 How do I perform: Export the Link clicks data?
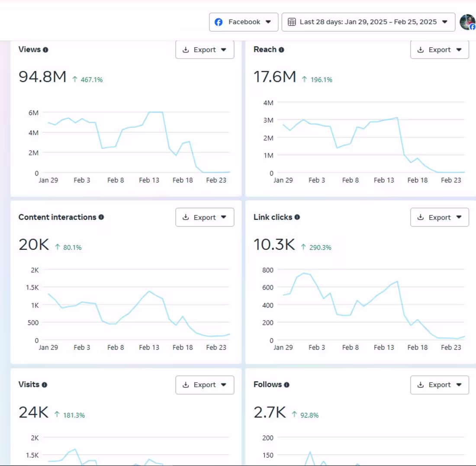click(x=440, y=217)
